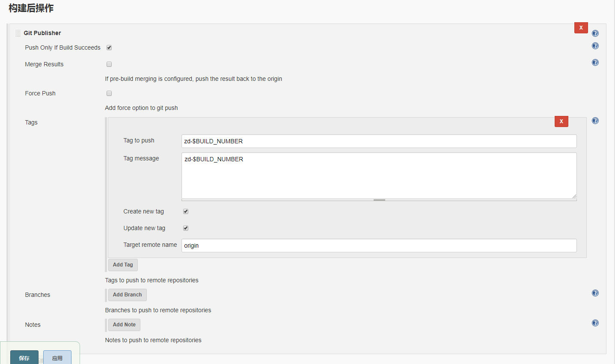
Task: Click the Force Push label
Action: coord(40,93)
